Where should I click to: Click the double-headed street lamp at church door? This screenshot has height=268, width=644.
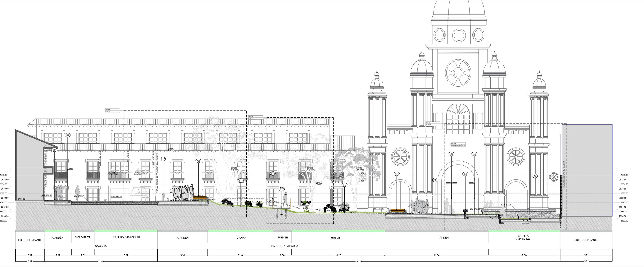tap(451, 183)
